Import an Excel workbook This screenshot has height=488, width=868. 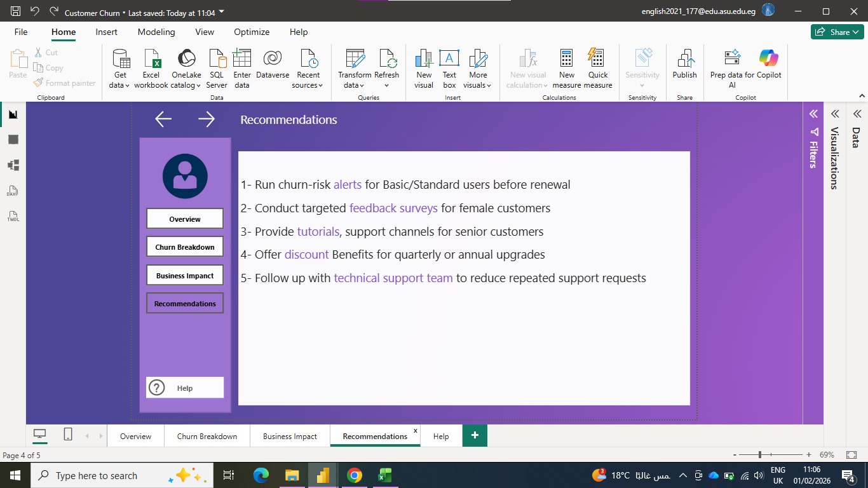(x=151, y=69)
